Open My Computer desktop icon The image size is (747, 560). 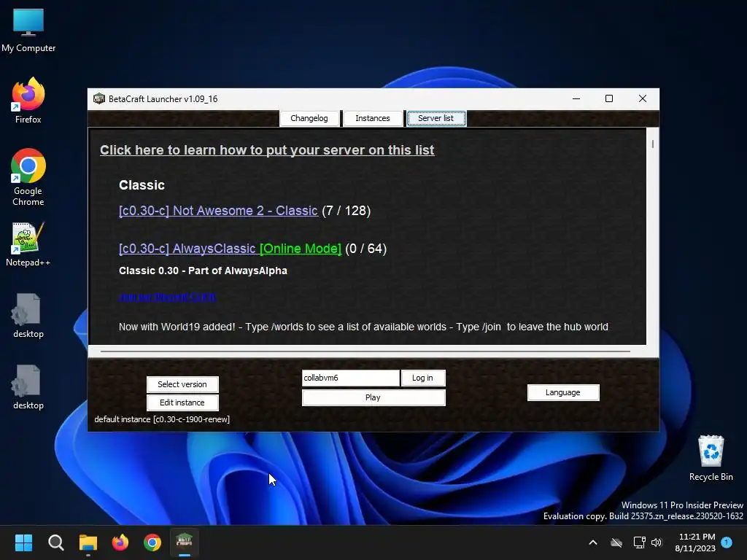tap(28, 30)
